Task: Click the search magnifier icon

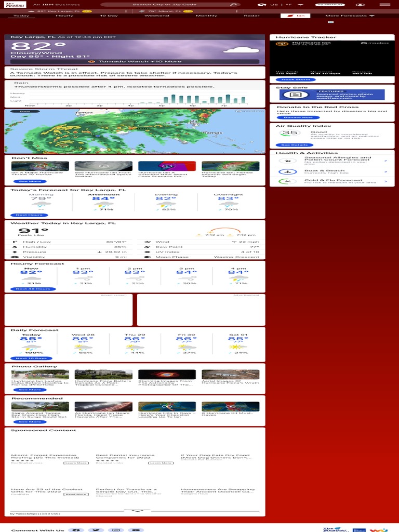Action: point(233,4)
